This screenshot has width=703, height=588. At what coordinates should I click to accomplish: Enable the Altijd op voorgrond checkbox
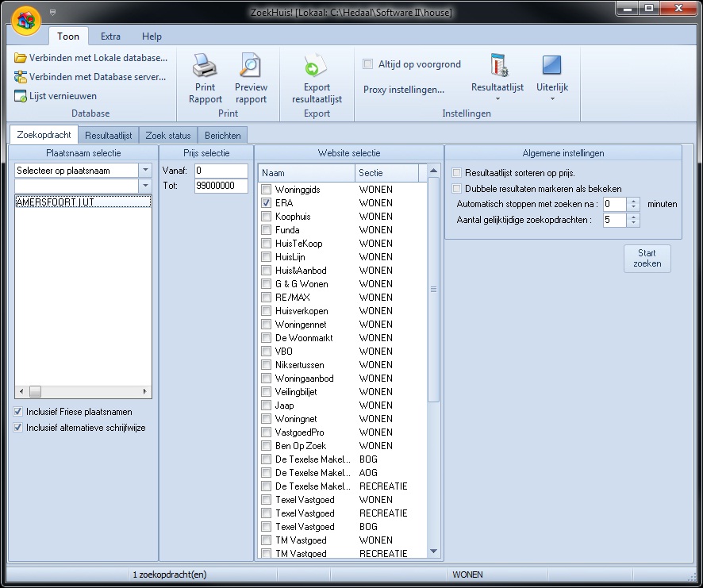point(368,64)
